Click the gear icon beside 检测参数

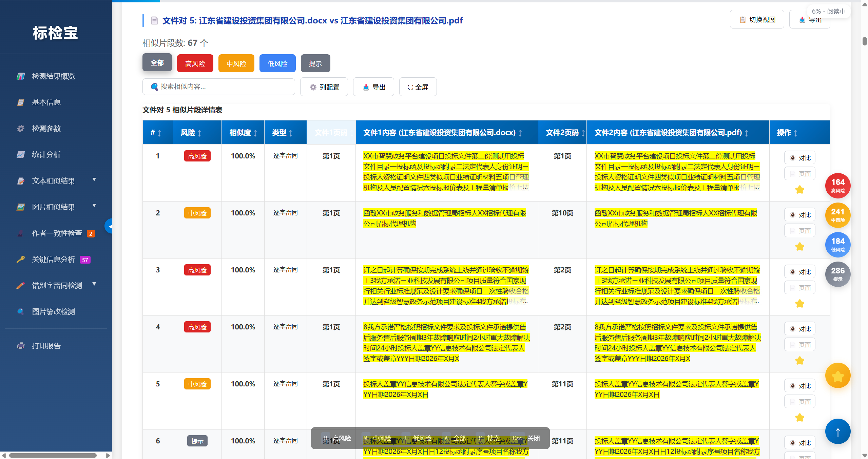coord(21,128)
